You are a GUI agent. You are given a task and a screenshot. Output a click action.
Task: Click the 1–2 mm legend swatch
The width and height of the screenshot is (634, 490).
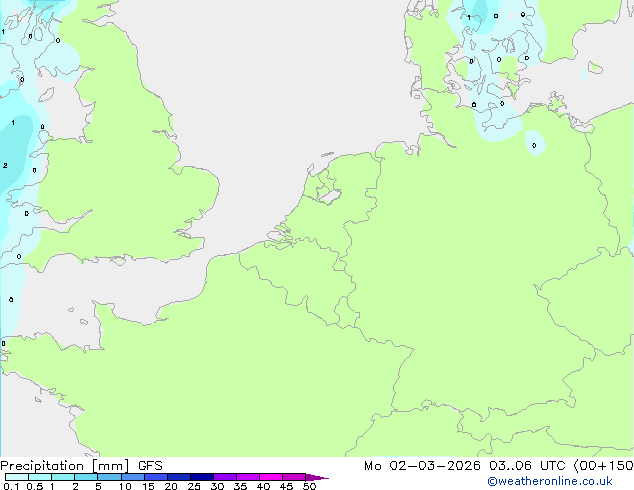pos(63,477)
